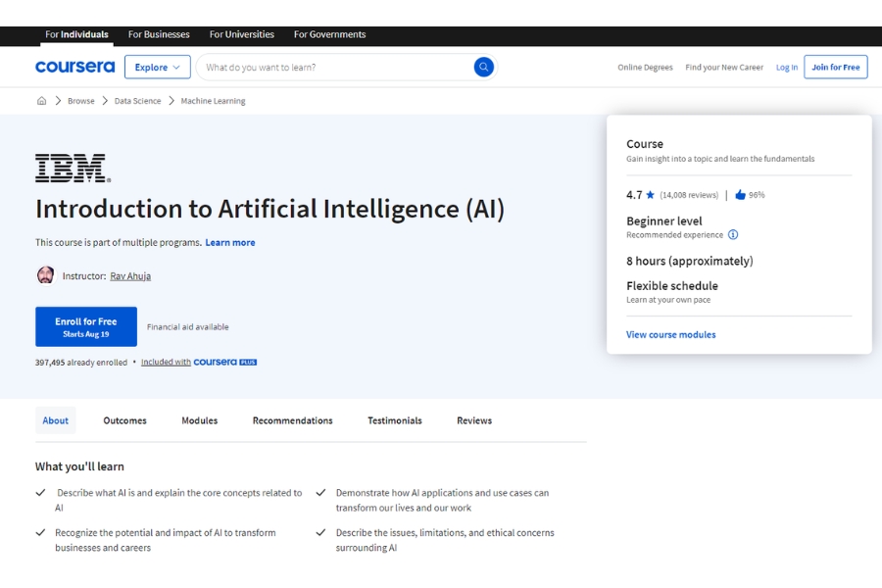The width and height of the screenshot is (882, 588).
Task: Click the (14,008 reviews) text
Action: 689,195
